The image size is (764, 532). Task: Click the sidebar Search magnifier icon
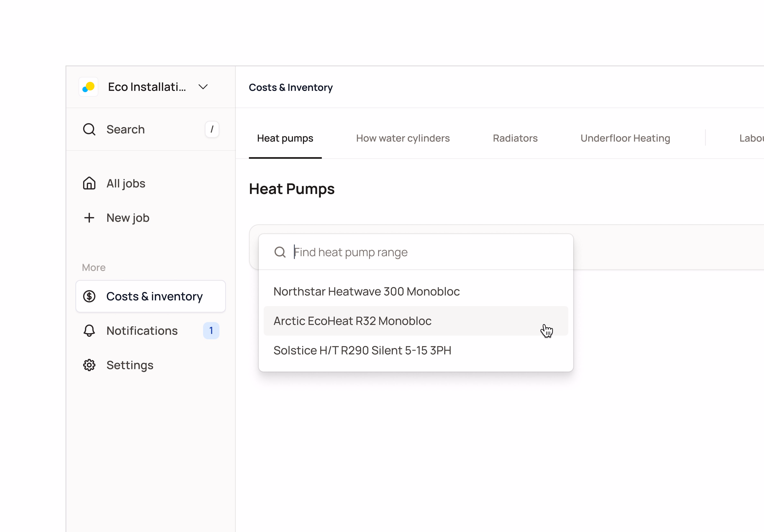(89, 129)
